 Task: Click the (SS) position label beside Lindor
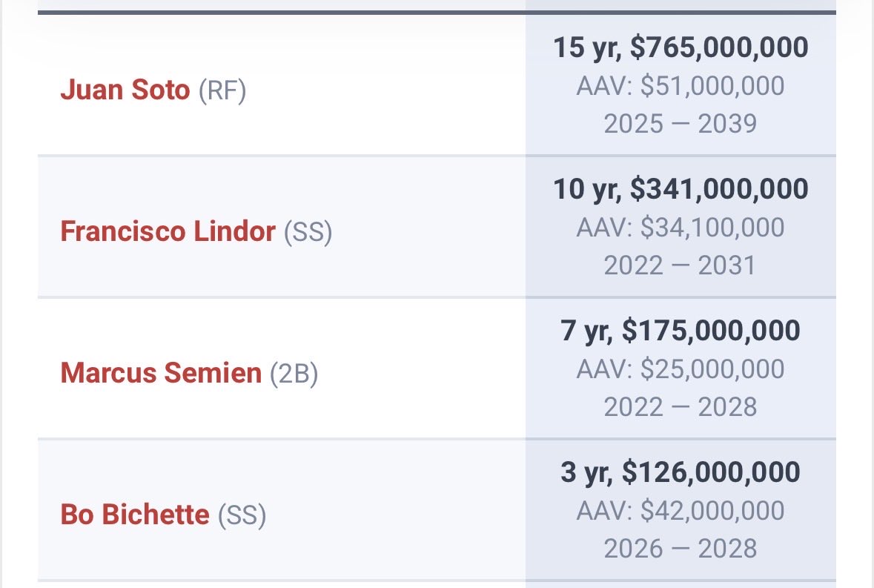(x=308, y=233)
